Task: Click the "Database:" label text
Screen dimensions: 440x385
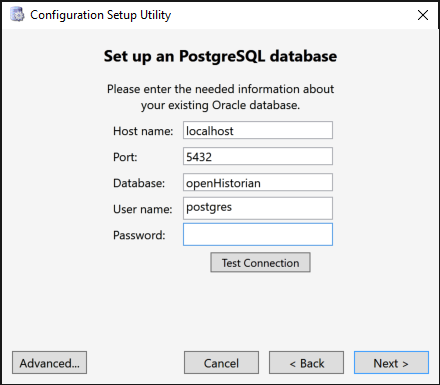Action: coord(139,183)
